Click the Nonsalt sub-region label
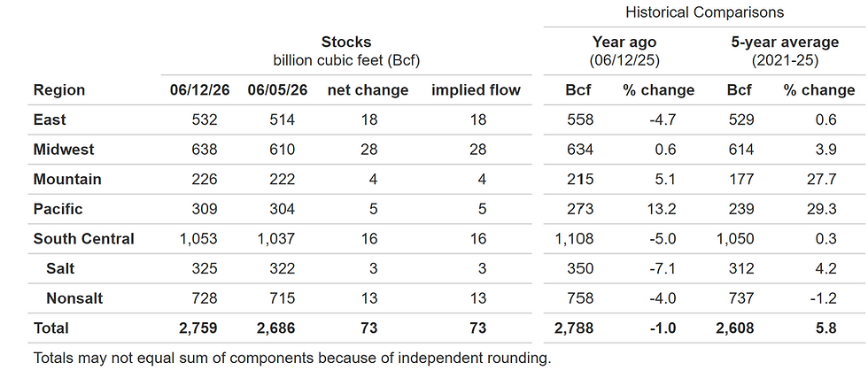The image size is (868, 378). [x=74, y=299]
